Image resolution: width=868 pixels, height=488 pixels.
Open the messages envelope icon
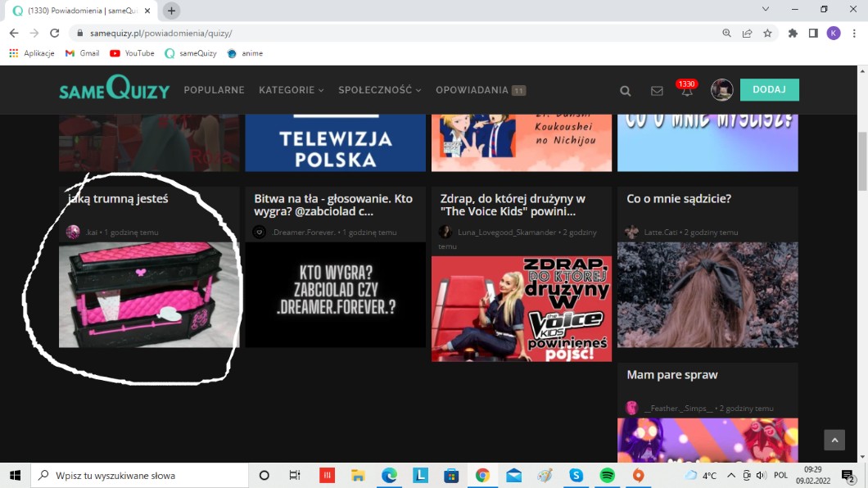tap(657, 91)
